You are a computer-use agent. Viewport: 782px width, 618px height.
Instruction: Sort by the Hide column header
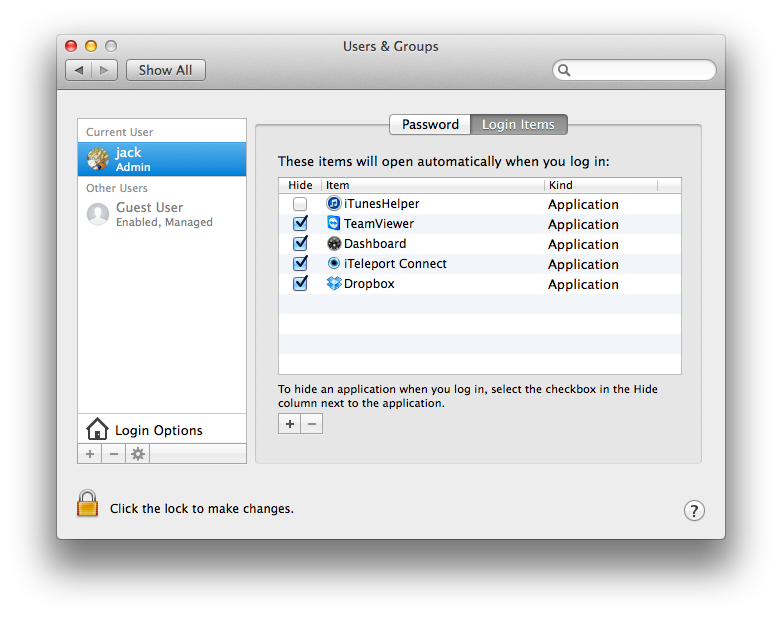click(300, 185)
